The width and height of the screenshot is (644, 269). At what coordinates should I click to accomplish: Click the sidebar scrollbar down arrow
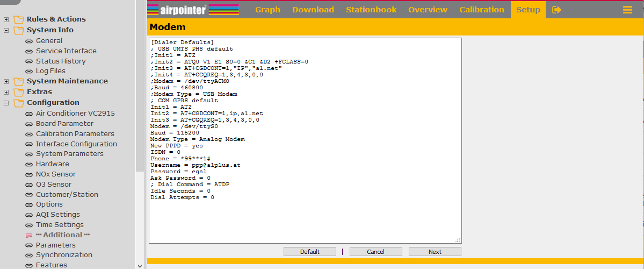[x=140, y=265]
